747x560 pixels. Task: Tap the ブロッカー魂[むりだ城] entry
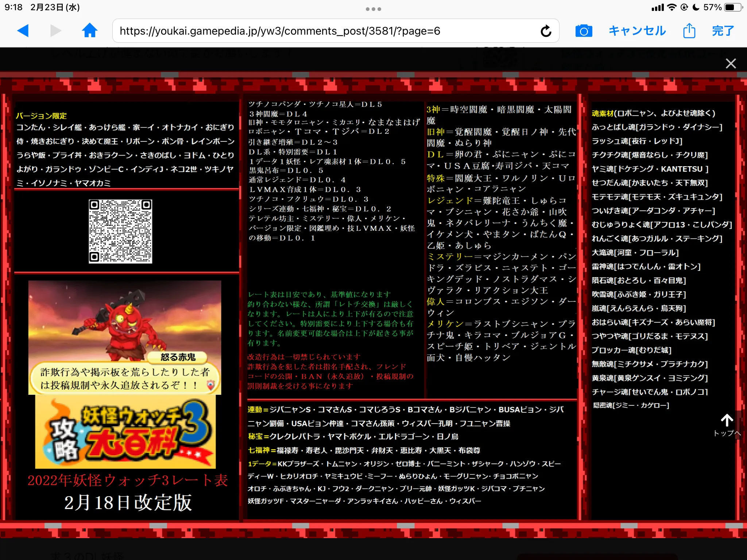631,350
